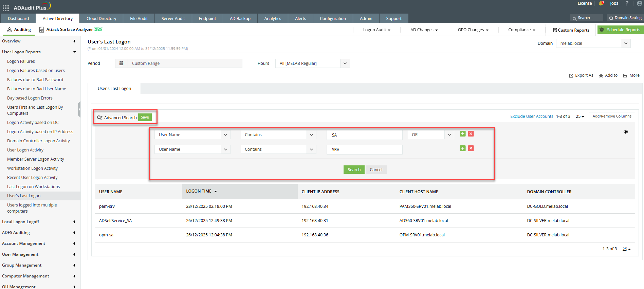The image size is (644, 289).
Task: Collapse the left sidebar panel handle
Action: coord(79,109)
